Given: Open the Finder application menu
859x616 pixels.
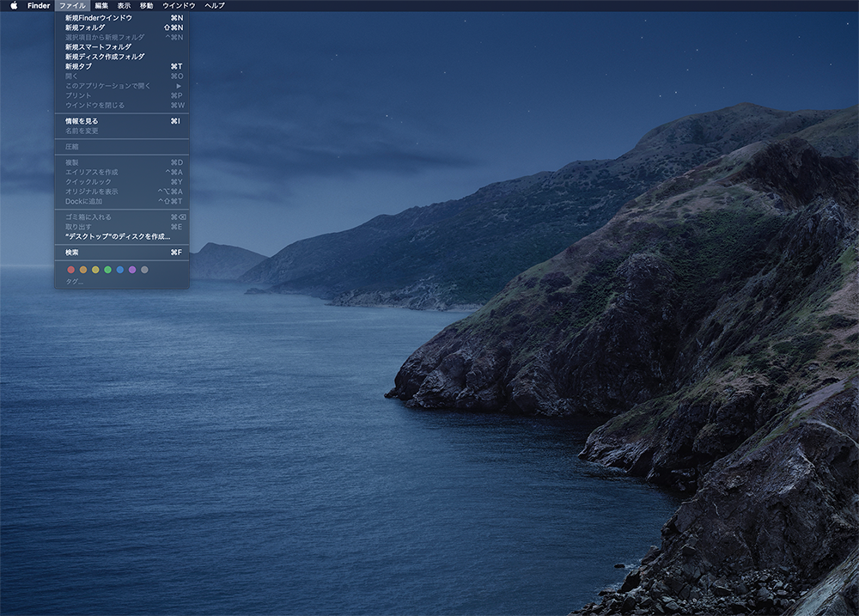Looking at the screenshot, I should coord(39,5).
